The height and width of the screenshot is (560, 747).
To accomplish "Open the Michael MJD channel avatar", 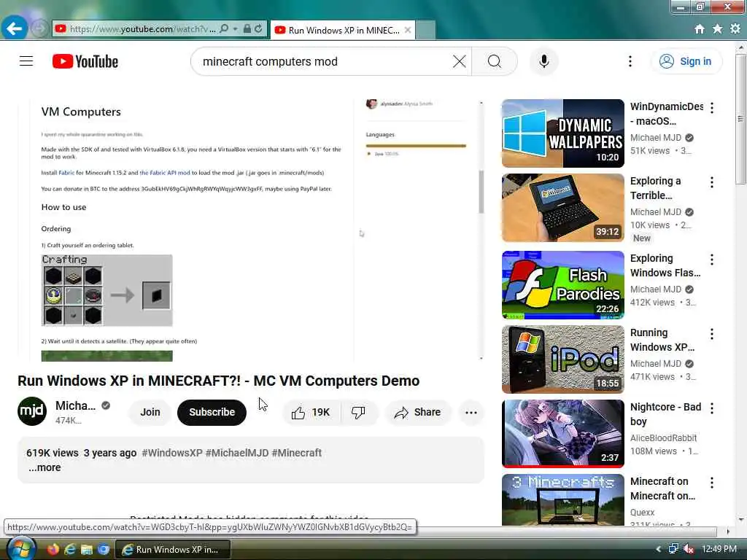I will point(32,411).
